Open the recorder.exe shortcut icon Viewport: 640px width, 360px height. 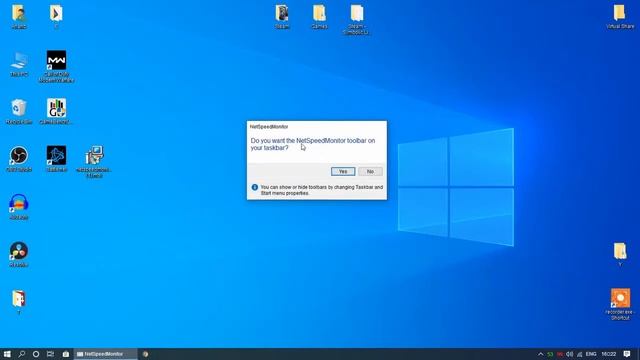[x=620, y=298]
